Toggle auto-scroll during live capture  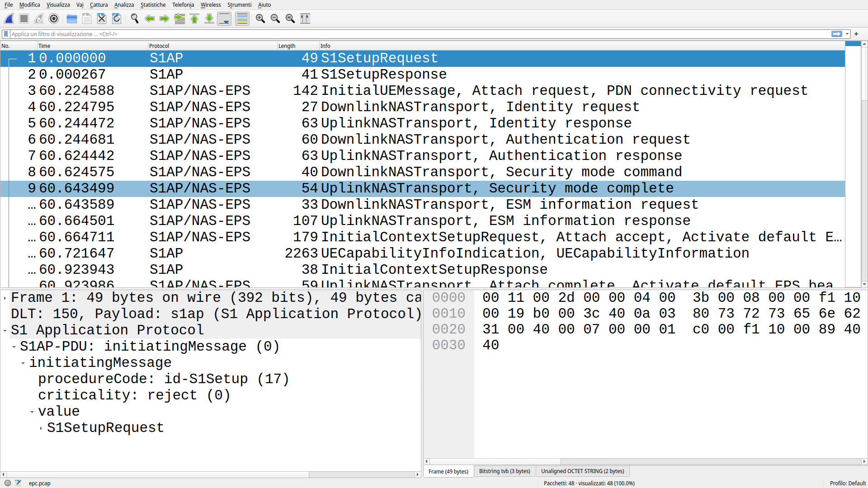pos(224,19)
